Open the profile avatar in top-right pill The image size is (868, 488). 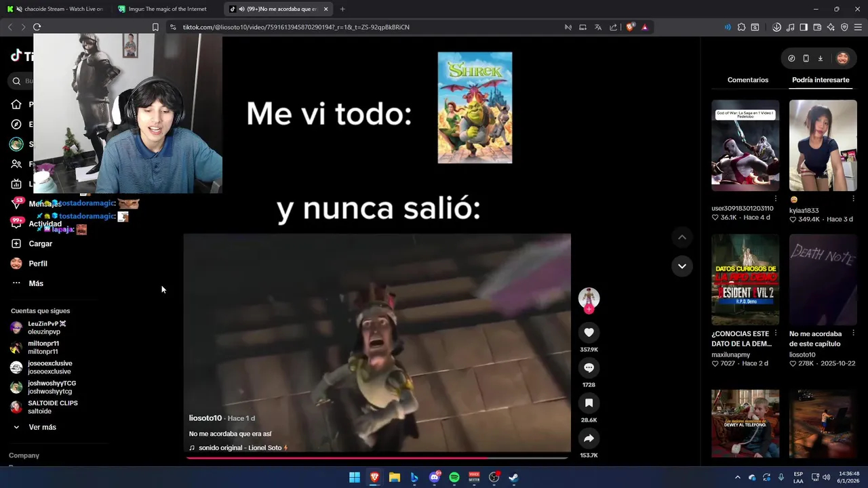point(842,58)
